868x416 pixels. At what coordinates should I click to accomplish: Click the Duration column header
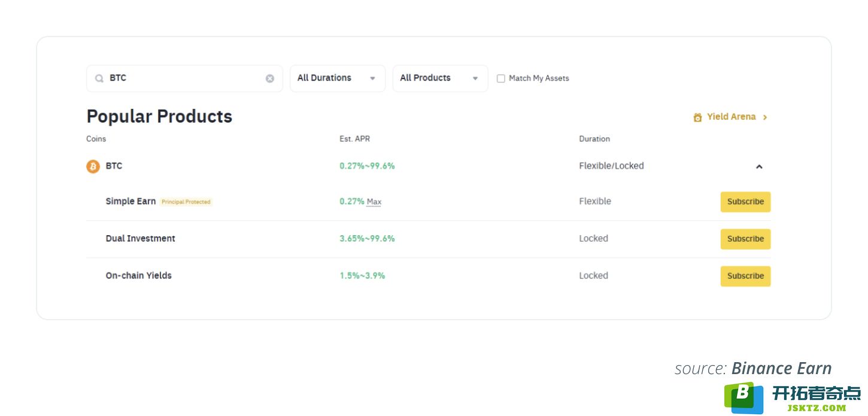[594, 139]
